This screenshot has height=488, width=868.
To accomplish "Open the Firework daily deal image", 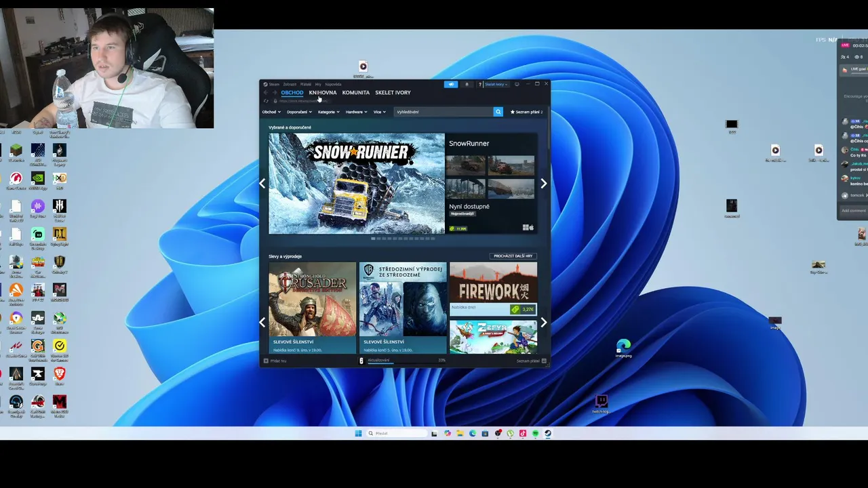I will pyautogui.click(x=493, y=283).
